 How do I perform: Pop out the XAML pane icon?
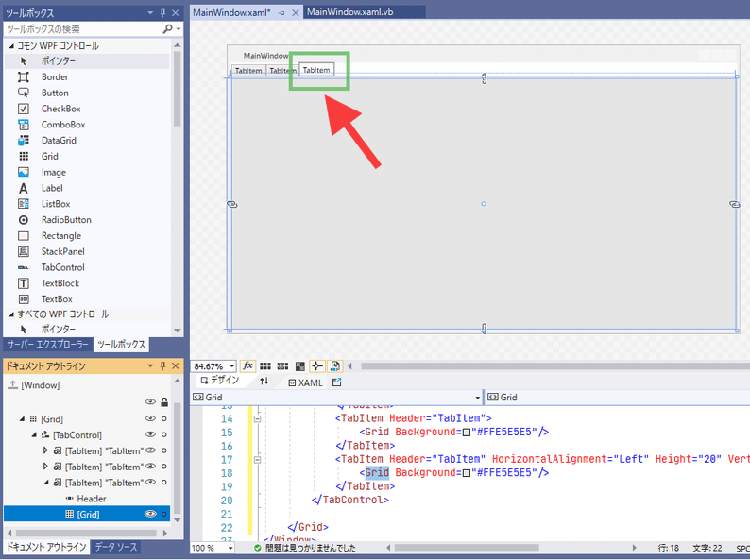(336, 382)
